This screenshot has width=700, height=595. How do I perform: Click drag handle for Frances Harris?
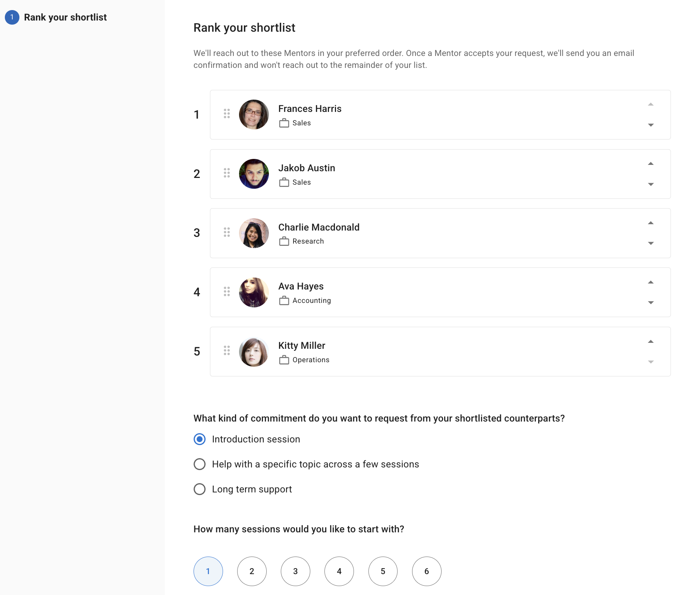coord(227,114)
